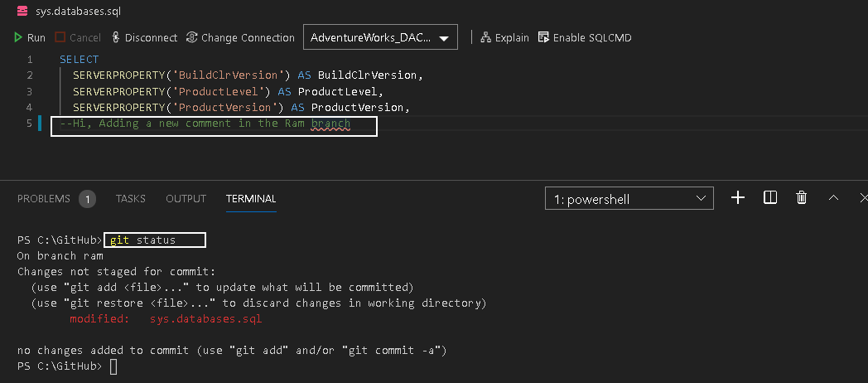868x383 pixels.
Task: Expand the 1: powershell terminal selector
Action: coord(629,199)
